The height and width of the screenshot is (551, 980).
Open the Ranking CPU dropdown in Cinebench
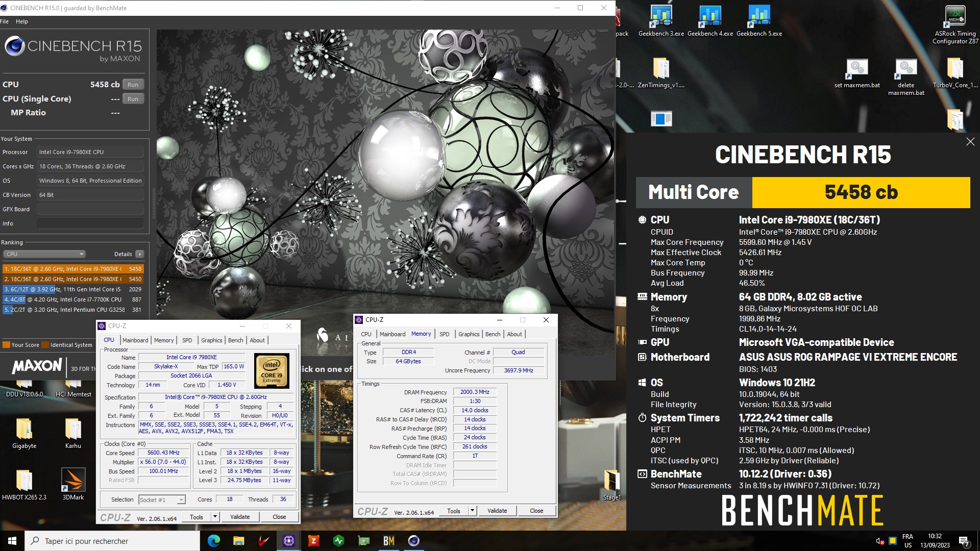tap(44, 254)
